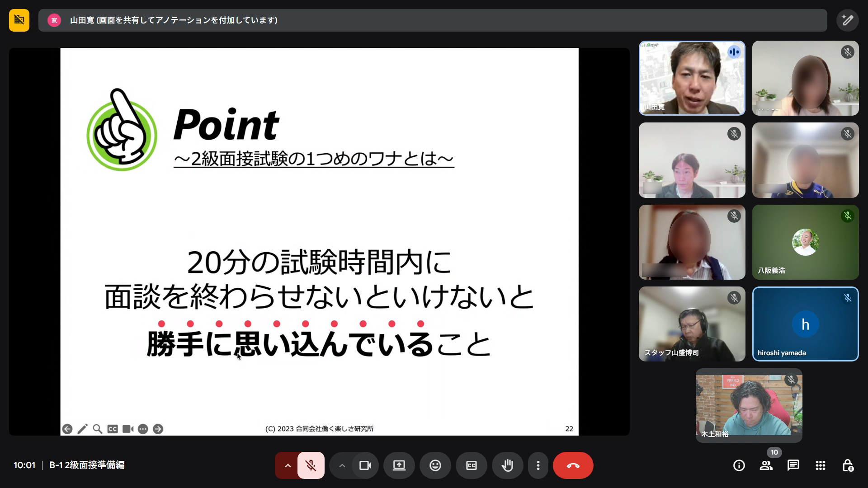
Task: Click the disabled screen-share icon at top left
Action: click(x=19, y=20)
